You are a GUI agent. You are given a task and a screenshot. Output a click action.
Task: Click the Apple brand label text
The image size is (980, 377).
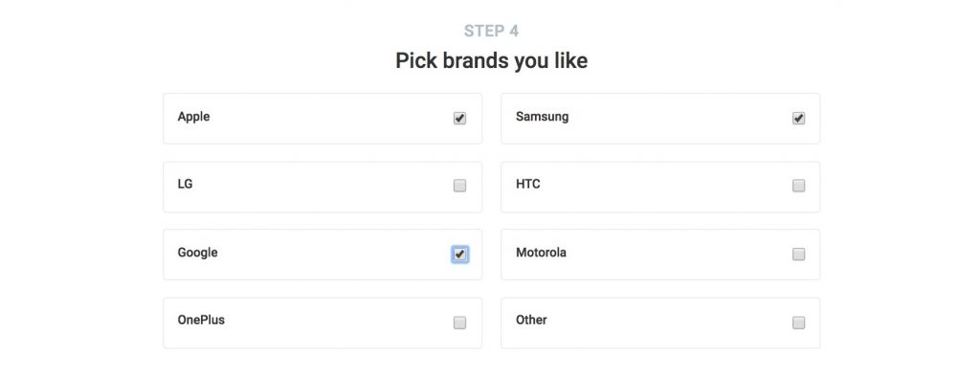tap(193, 117)
